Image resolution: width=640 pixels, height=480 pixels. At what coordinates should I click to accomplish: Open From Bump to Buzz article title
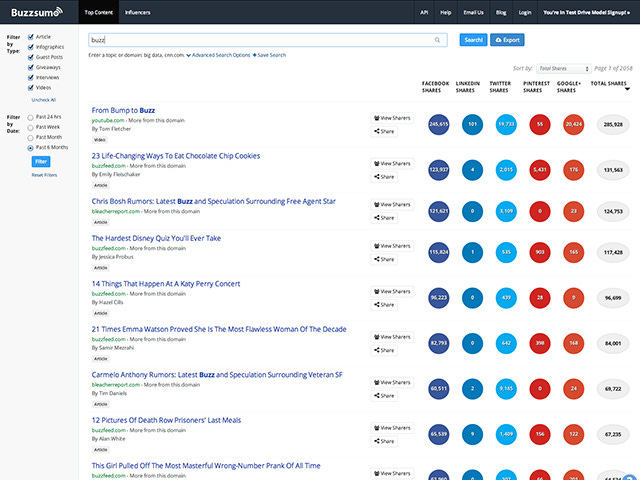(x=123, y=110)
